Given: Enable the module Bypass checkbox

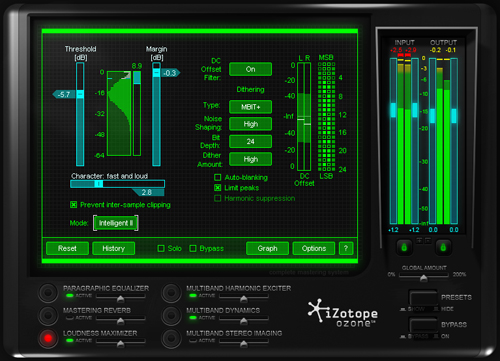Looking at the screenshot, I should pos(193,248).
